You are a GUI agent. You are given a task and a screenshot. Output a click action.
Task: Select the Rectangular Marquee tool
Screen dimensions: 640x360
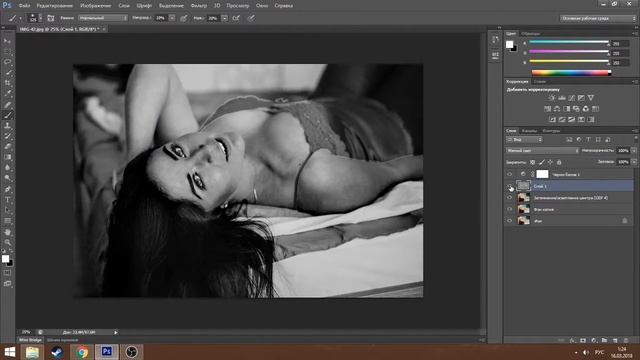click(7, 51)
